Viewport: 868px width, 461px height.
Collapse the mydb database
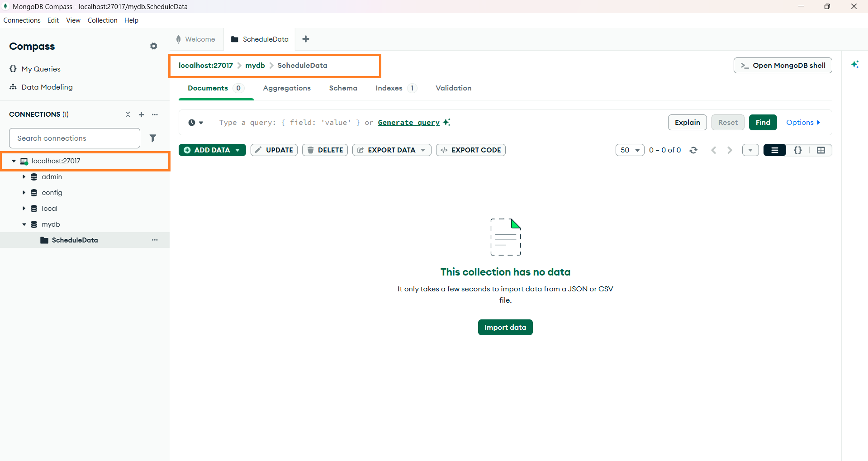24,224
